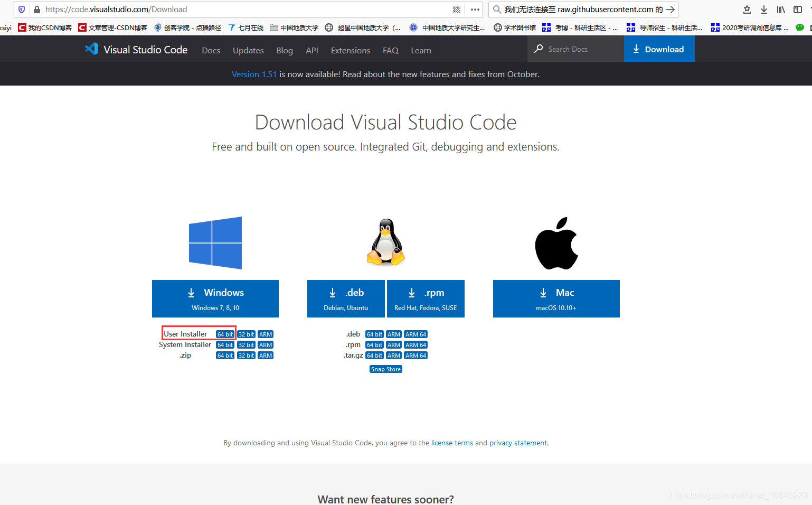Screen dimensions: 812x505
Task: Download the Windows .zip 64 bit
Action: [x=225, y=356]
